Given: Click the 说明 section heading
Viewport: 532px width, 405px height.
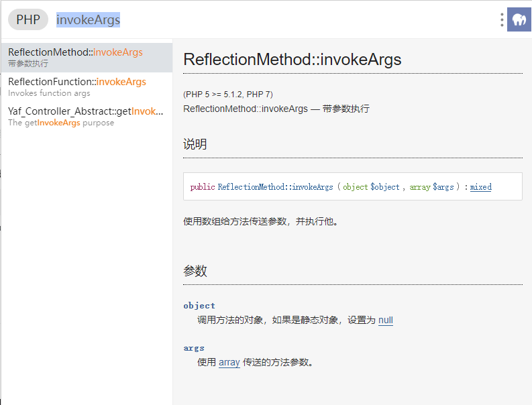Looking at the screenshot, I should [195, 144].
